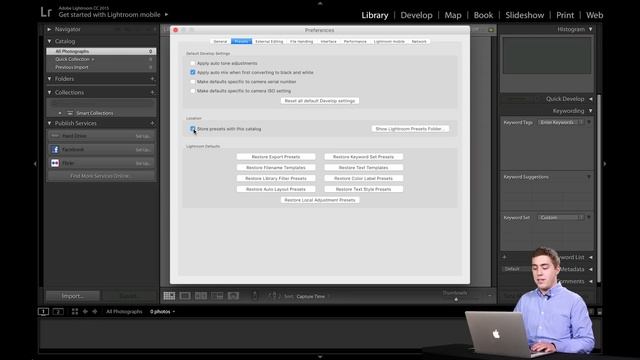Screen dimensions: 640x360
Task: Toggle Apply auto tone adjustments checkbox
Action: tap(193, 63)
